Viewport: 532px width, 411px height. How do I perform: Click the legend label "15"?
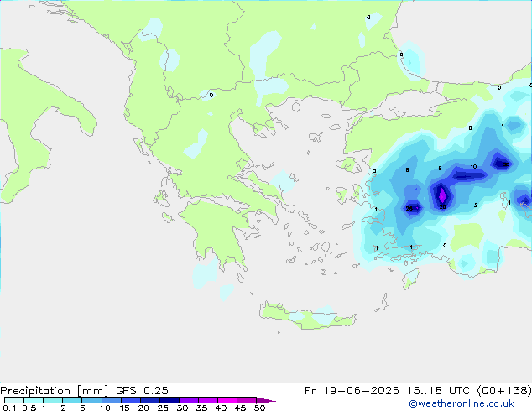tap(124, 408)
